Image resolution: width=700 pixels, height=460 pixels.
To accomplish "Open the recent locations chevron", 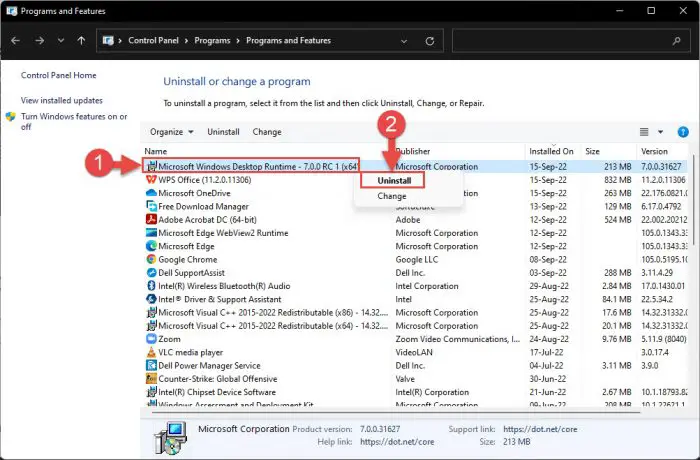I will point(61,41).
